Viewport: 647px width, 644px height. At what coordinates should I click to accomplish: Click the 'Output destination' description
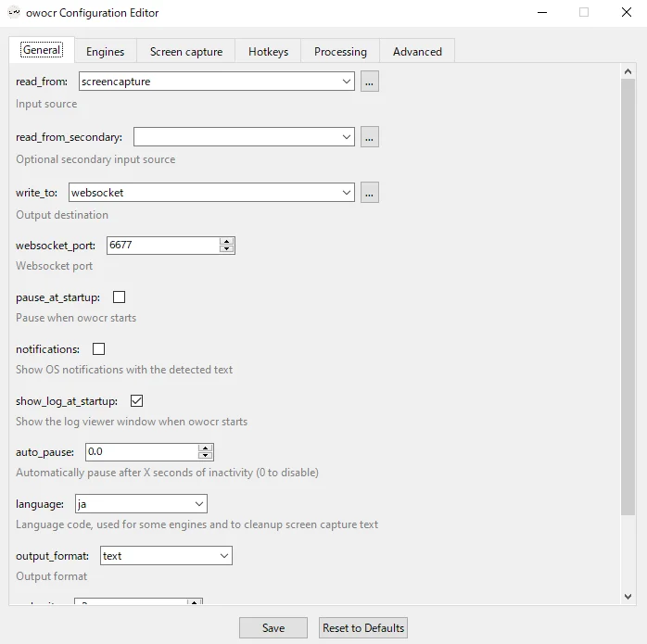tap(62, 215)
